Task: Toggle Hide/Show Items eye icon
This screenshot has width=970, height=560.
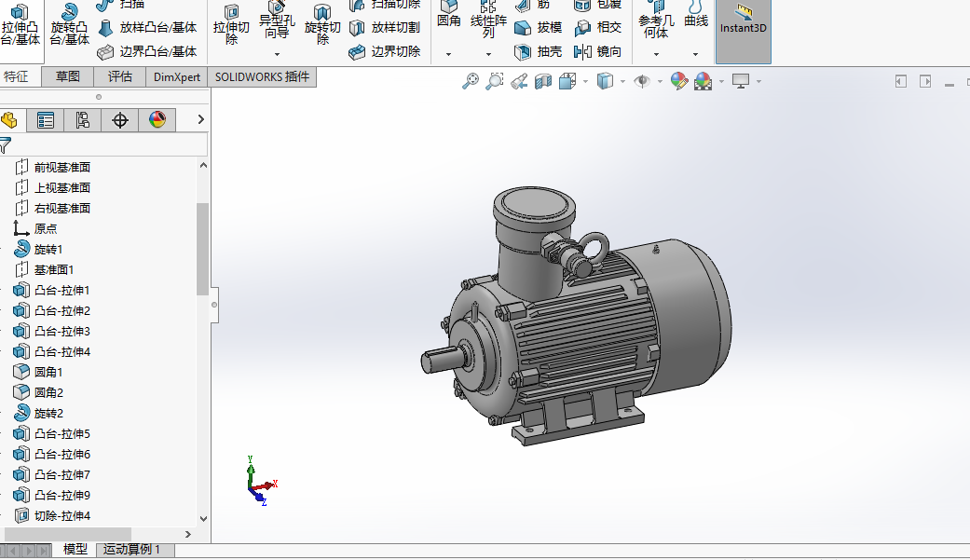Action: (642, 82)
